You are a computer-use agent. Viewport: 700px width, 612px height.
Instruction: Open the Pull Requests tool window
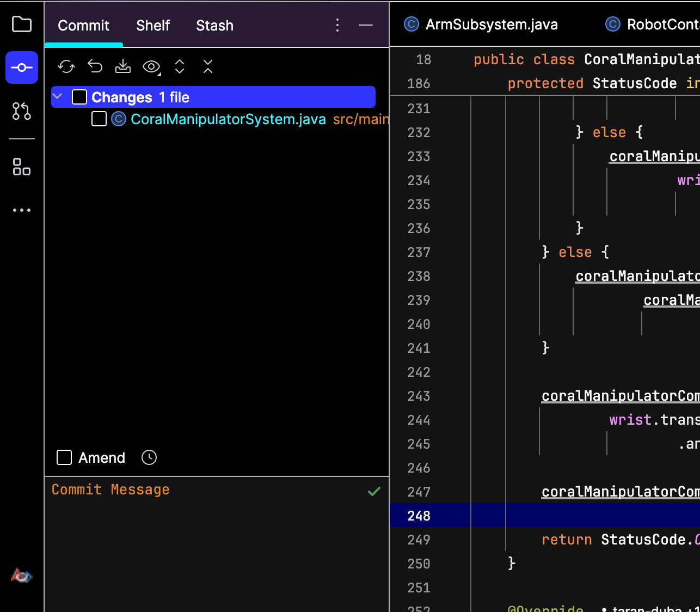tap(22, 111)
